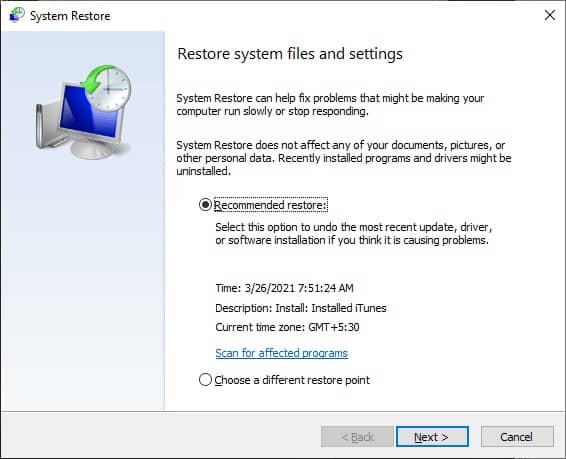Click the paragraph about computer running slowly

330,105
